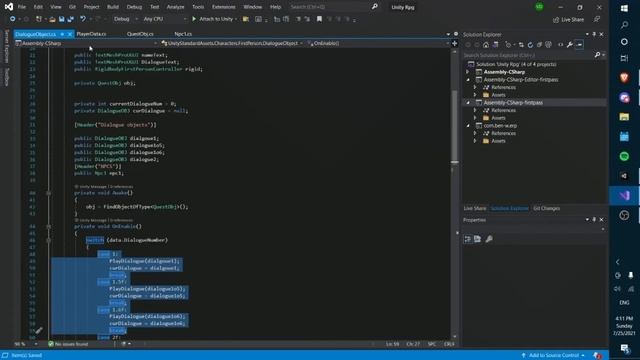Click the Collapse All icon in Solution Explorer

[539, 45]
